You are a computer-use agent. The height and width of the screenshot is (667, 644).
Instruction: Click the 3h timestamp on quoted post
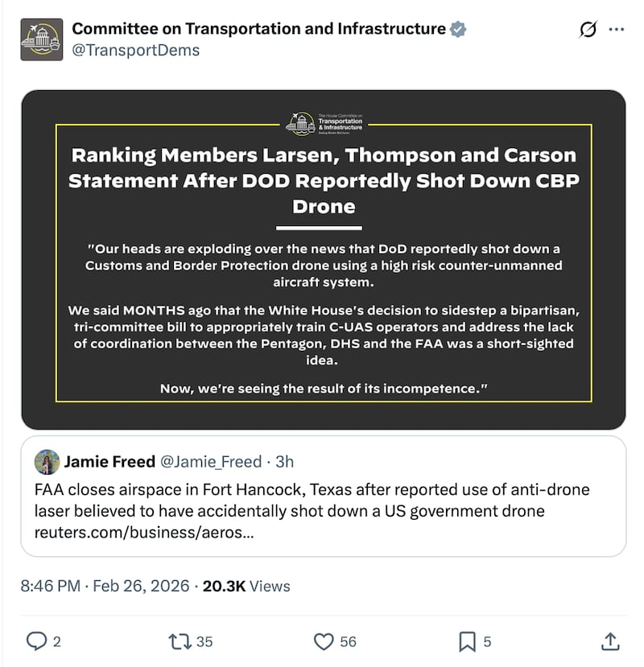[284, 462]
